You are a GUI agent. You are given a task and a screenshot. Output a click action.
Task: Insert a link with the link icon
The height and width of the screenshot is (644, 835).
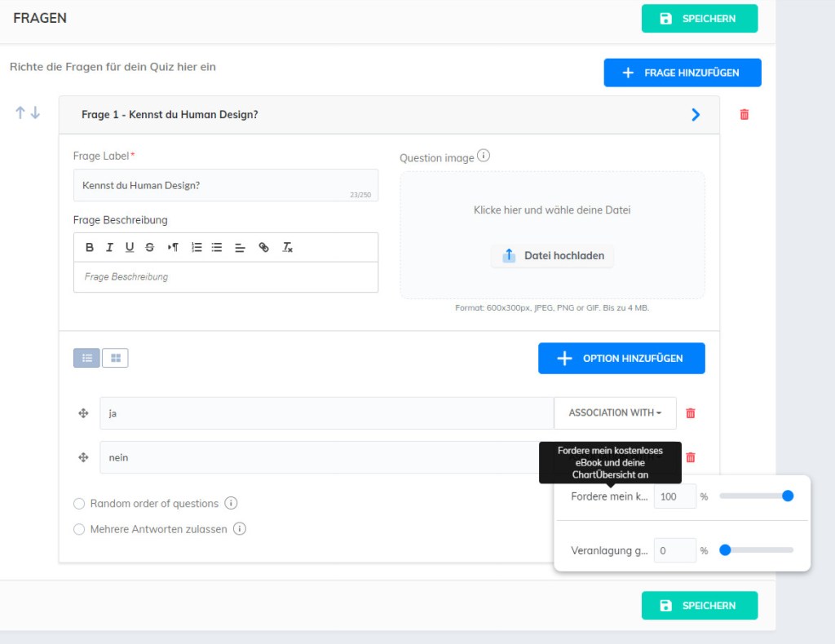coord(263,248)
